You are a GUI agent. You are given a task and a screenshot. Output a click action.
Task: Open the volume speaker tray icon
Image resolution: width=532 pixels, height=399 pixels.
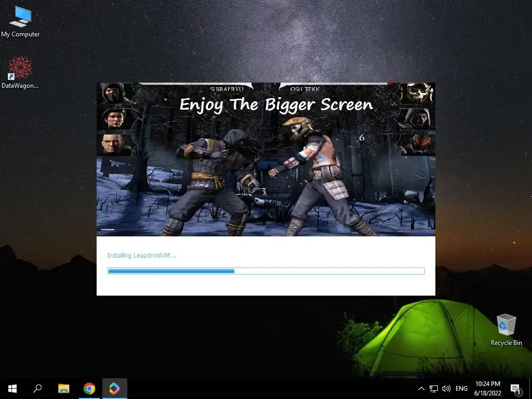tap(446, 389)
